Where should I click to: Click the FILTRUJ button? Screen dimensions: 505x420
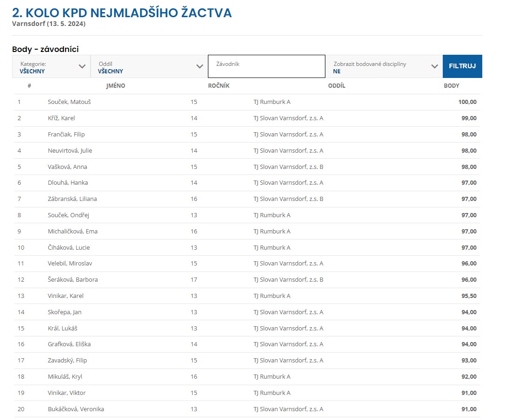coord(462,66)
